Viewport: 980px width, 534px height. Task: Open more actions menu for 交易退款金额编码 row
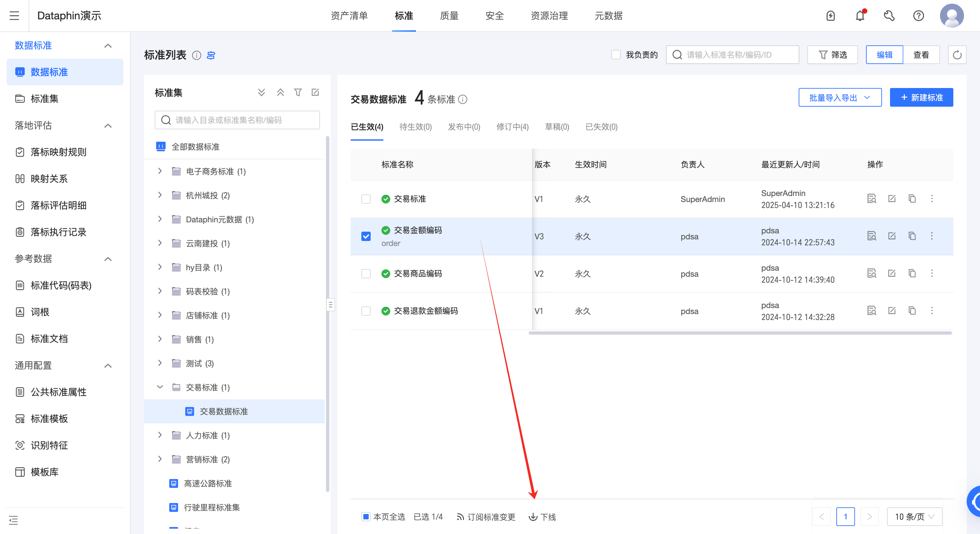point(932,311)
